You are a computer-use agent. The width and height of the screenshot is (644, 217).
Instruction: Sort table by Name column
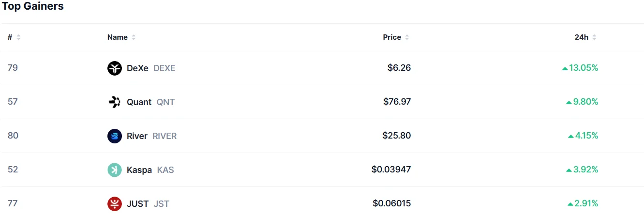pyautogui.click(x=121, y=37)
